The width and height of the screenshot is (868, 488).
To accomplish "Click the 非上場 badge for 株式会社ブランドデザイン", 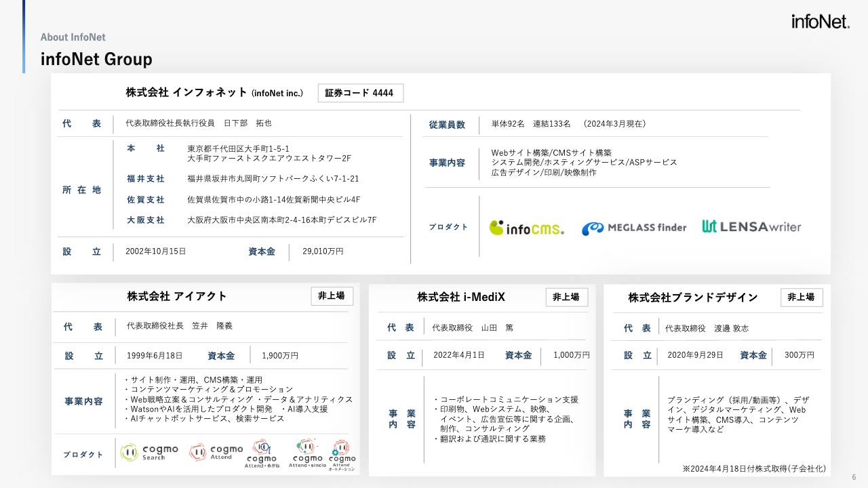I will pos(801,297).
